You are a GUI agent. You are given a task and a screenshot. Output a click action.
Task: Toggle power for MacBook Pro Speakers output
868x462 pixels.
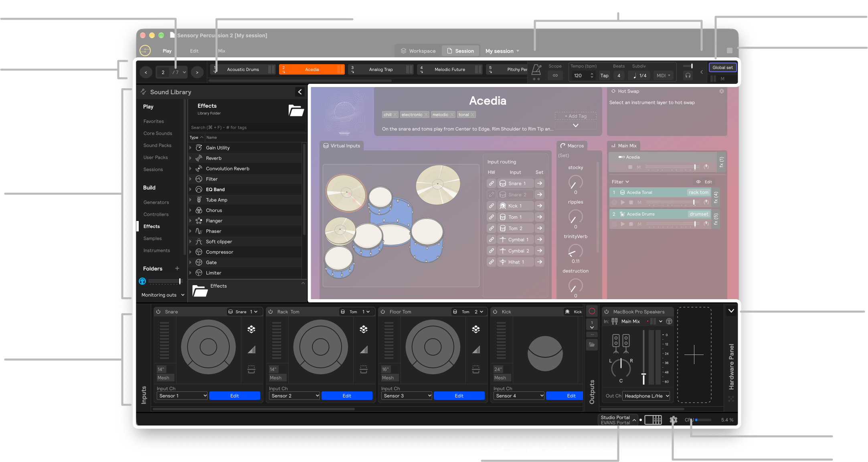click(607, 312)
